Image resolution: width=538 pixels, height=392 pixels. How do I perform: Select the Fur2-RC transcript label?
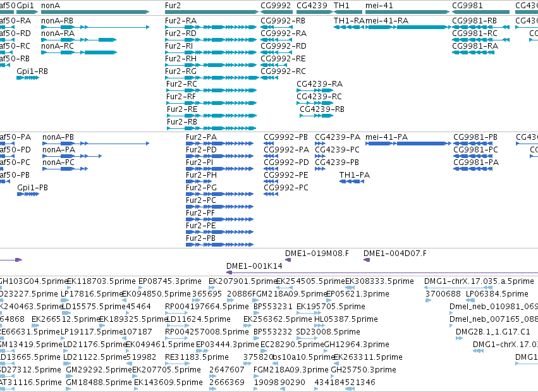click(x=182, y=84)
